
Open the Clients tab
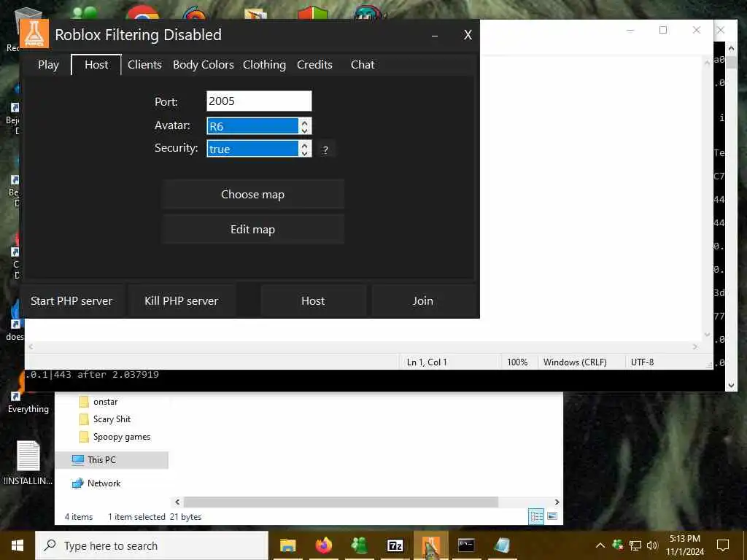(x=144, y=65)
